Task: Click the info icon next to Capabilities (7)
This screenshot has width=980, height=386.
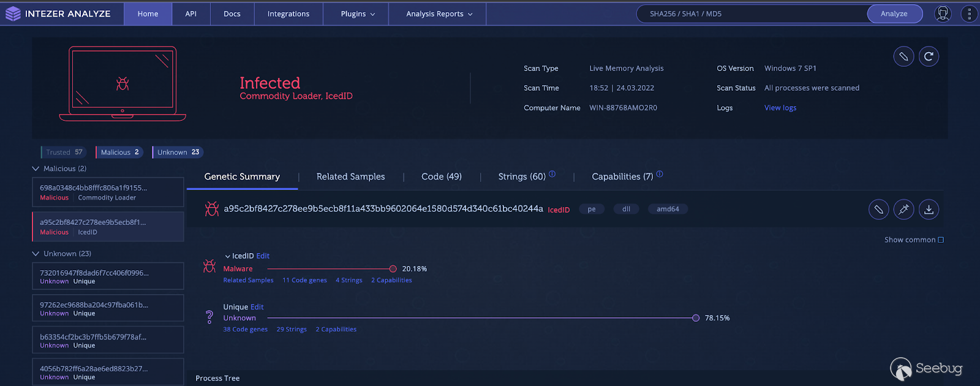Action: [x=660, y=174]
